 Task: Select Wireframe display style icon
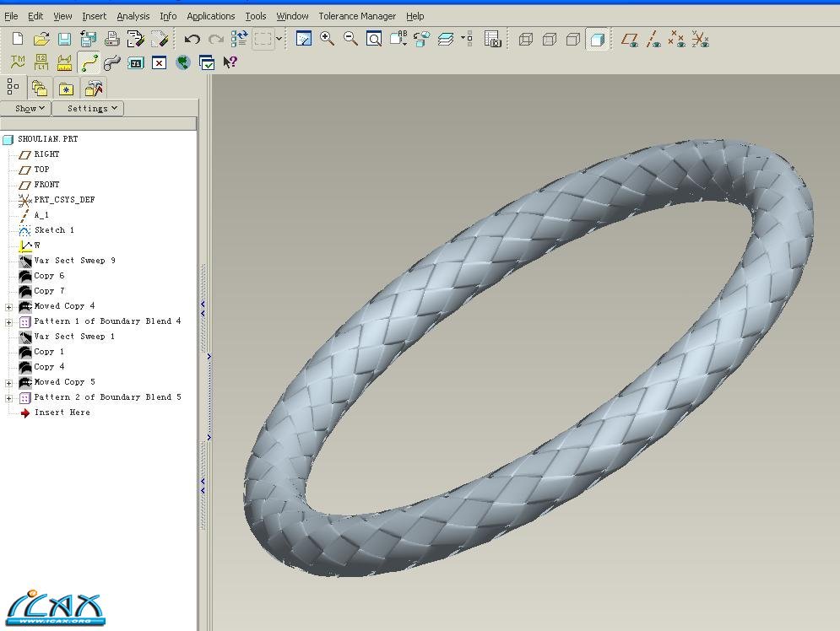[526, 39]
